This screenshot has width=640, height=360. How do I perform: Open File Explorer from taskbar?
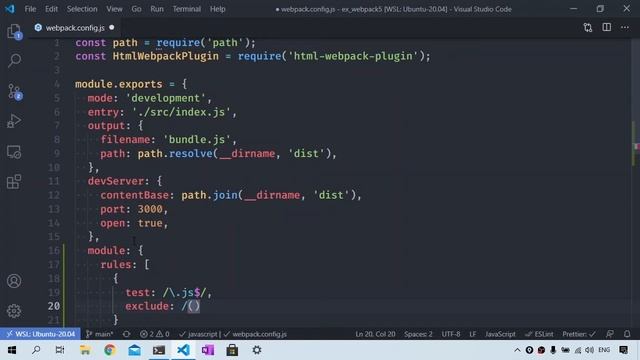85,350
